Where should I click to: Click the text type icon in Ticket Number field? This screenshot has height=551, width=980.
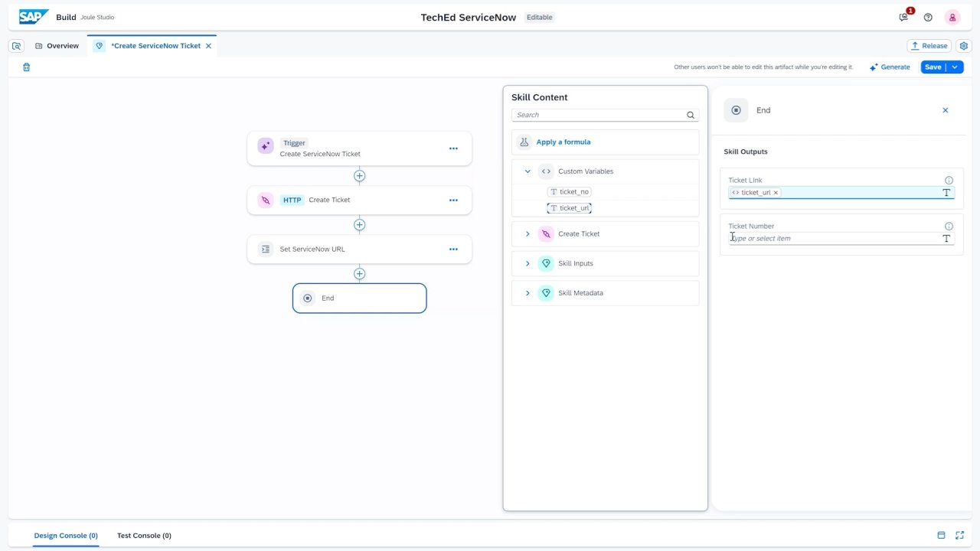tap(946, 239)
